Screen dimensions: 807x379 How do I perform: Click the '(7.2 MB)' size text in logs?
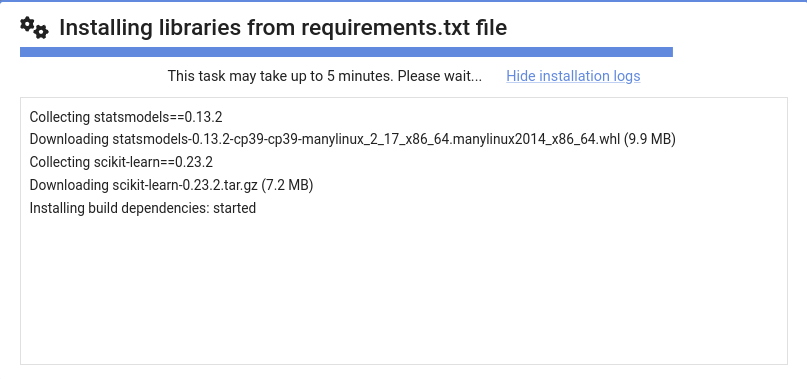287,185
